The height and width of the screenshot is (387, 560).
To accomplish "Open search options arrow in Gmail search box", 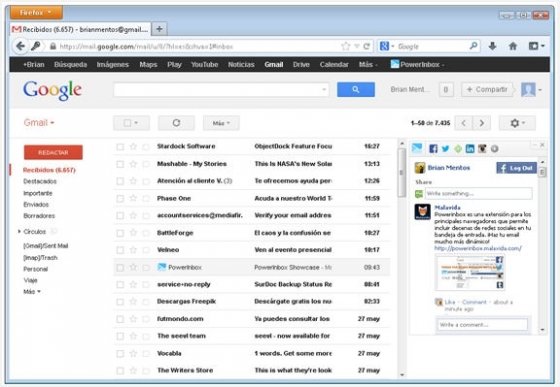I will 324,89.
